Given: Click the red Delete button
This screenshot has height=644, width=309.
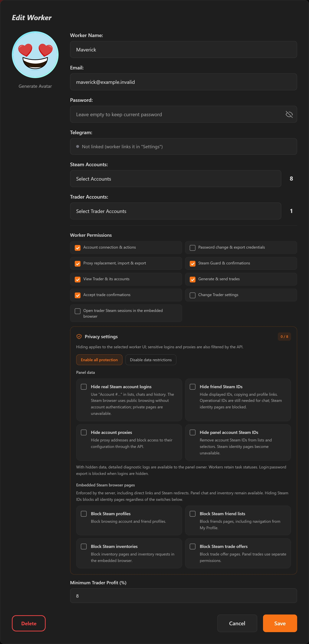Looking at the screenshot, I should (x=29, y=623).
